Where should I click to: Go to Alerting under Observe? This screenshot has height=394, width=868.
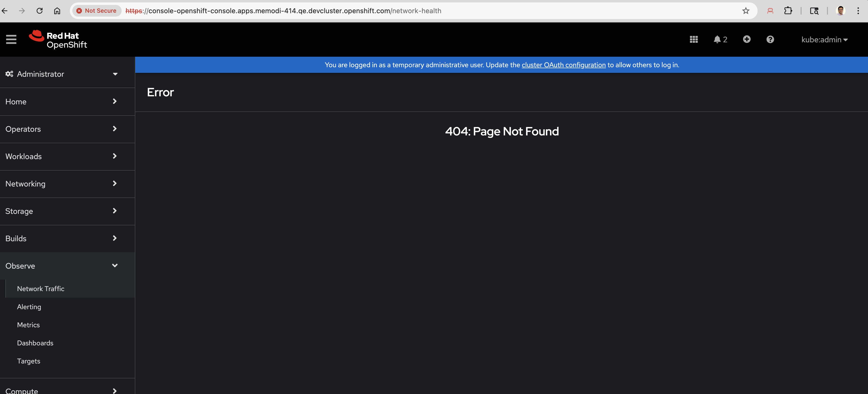(29, 307)
